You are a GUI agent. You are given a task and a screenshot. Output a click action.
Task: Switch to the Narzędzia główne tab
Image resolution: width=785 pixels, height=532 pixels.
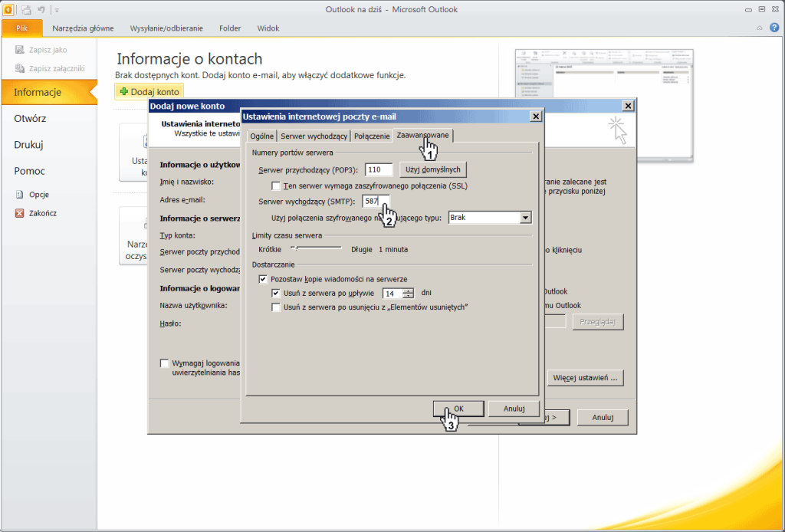pyautogui.click(x=83, y=28)
